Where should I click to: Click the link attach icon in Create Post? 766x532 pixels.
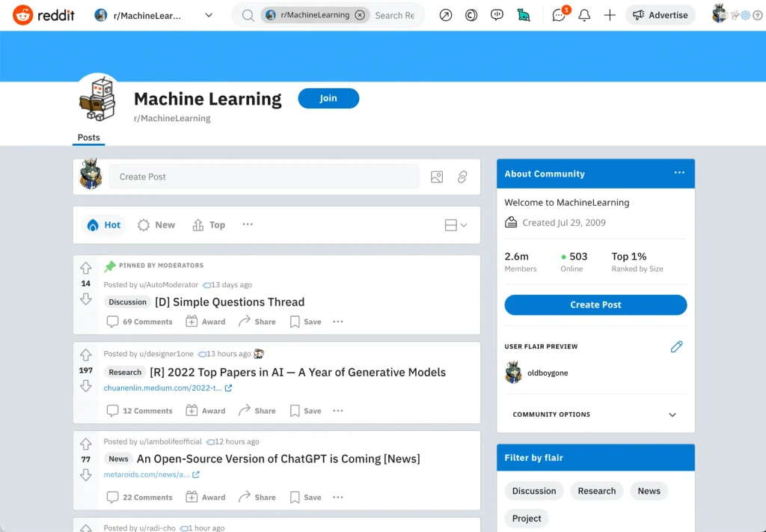coord(462,177)
